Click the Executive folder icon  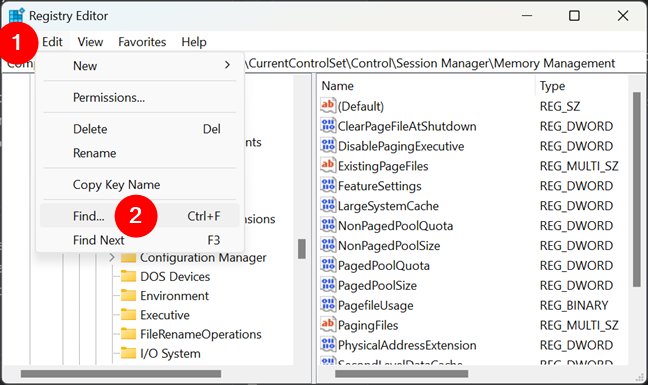coord(129,315)
